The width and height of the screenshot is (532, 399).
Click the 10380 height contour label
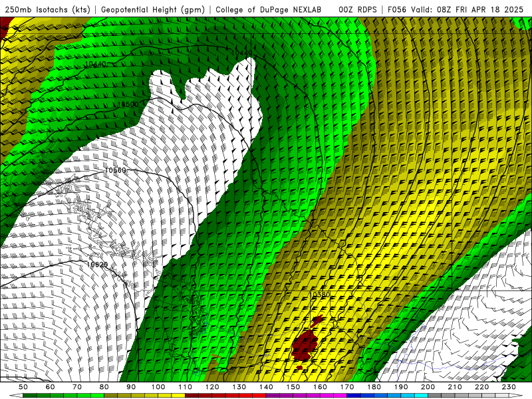tap(321, 295)
